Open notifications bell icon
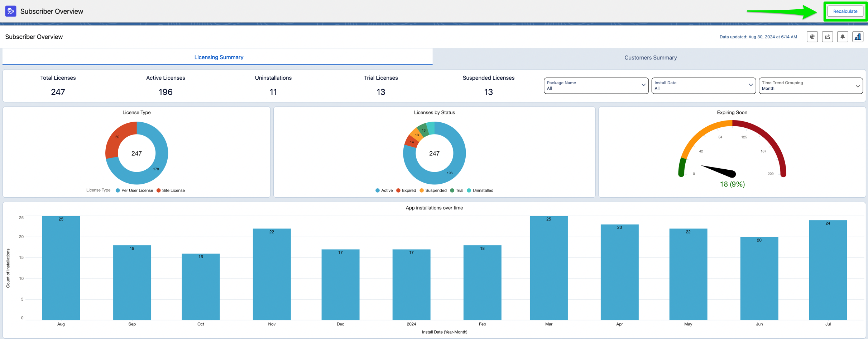Image resolution: width=868 pixels, height=339 pixels. [843, 37]
